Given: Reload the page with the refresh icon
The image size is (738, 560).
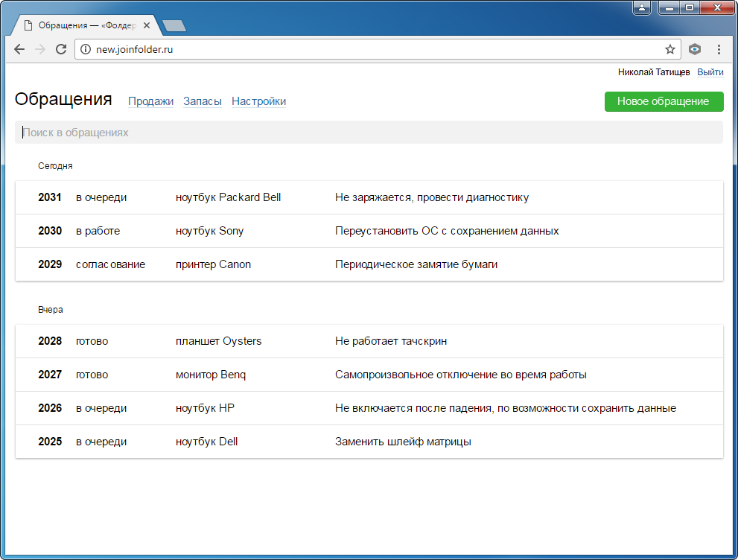Looking at the screenshot, I should point(61,50).
